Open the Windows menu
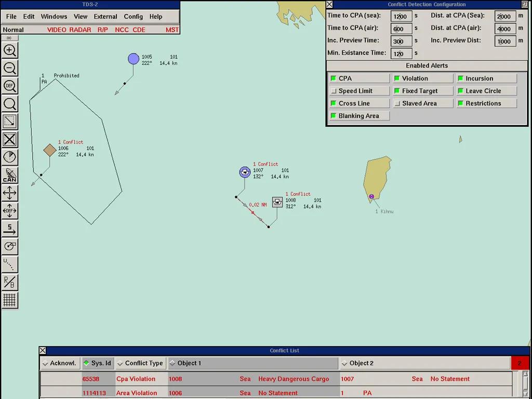 point(54,17)
